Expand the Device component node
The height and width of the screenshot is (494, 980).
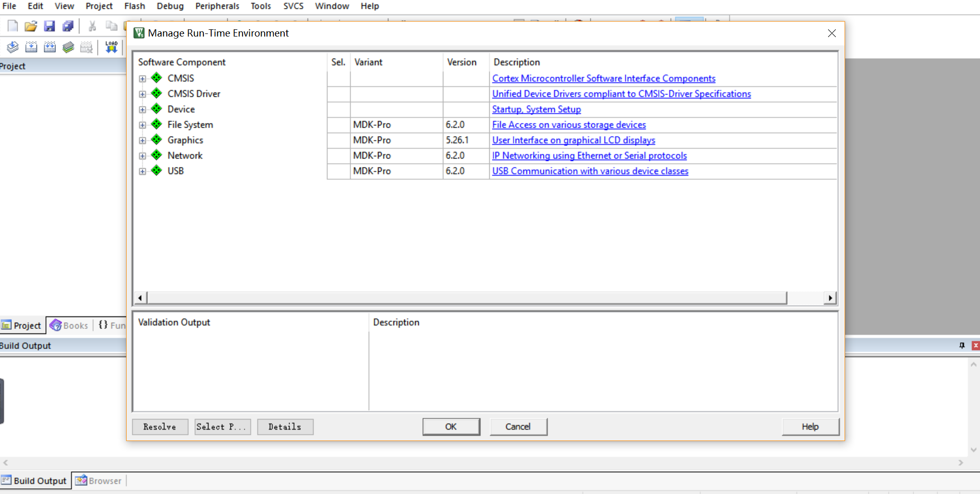[143, 110]
